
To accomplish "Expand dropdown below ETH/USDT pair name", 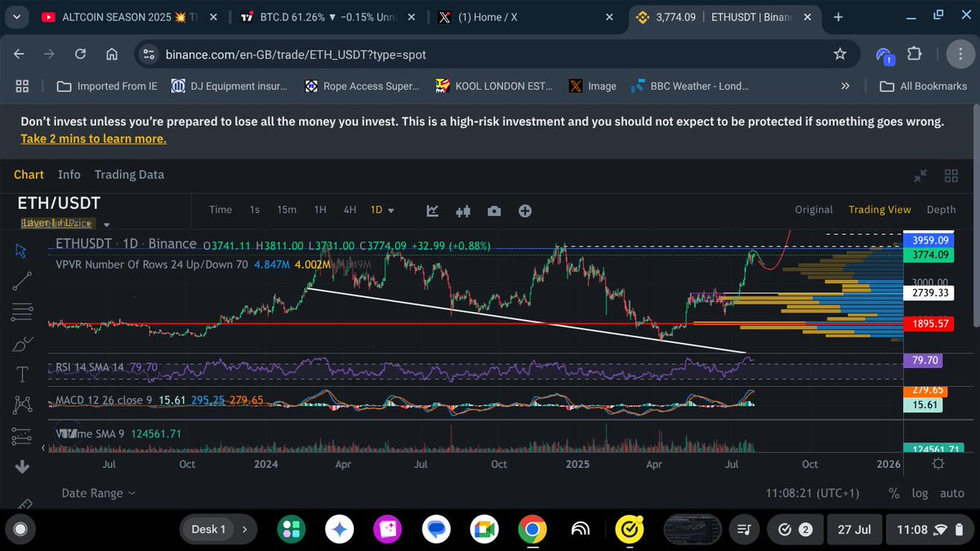I will [107, 224].
